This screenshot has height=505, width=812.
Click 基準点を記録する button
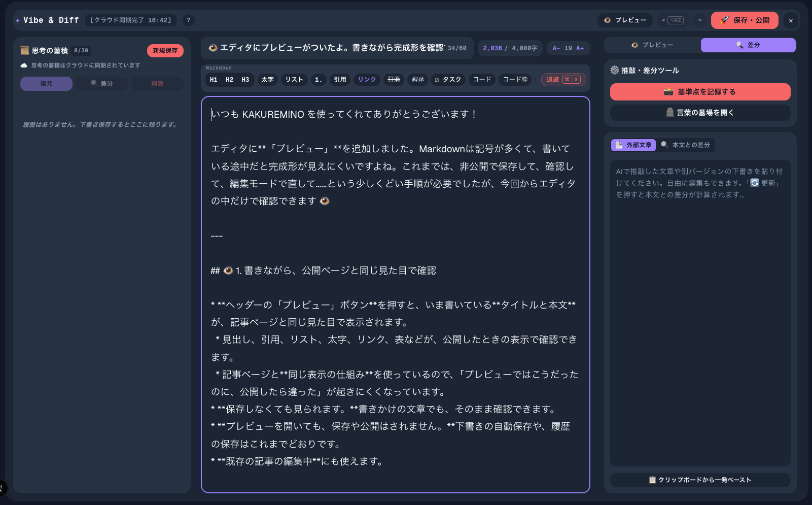[700, 92]
